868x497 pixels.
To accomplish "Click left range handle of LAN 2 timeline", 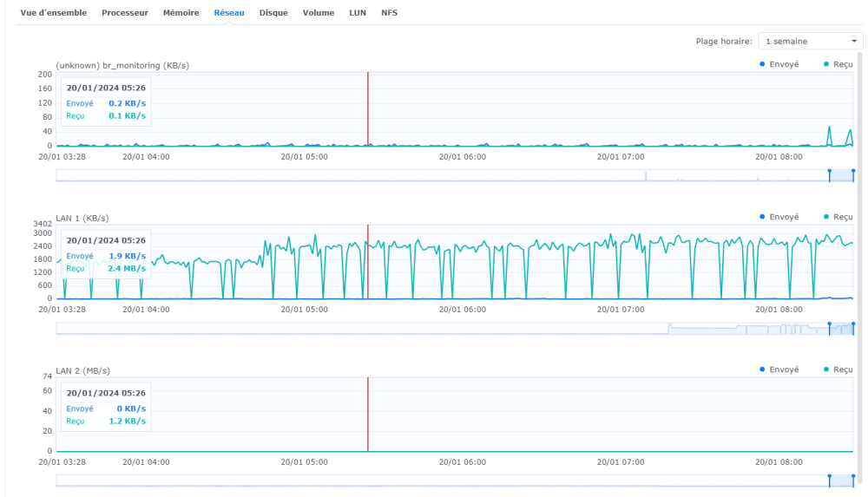I will click(829, 481).
